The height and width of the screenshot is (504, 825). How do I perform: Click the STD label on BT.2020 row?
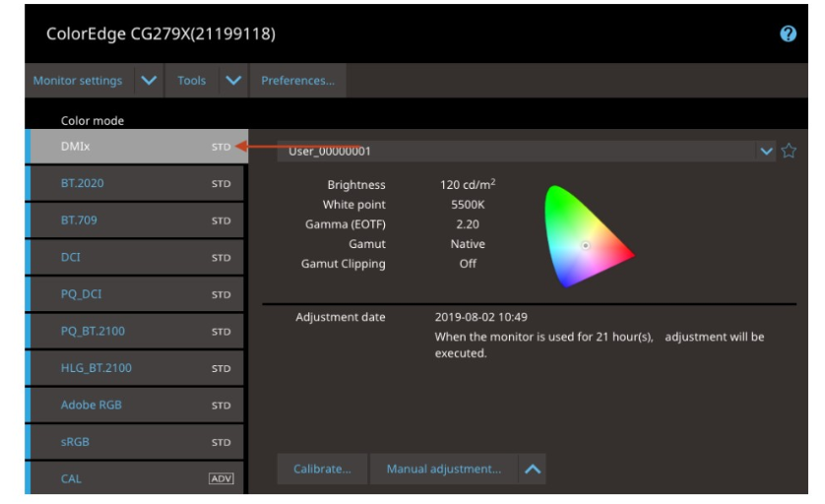click(x=221, y=184)
